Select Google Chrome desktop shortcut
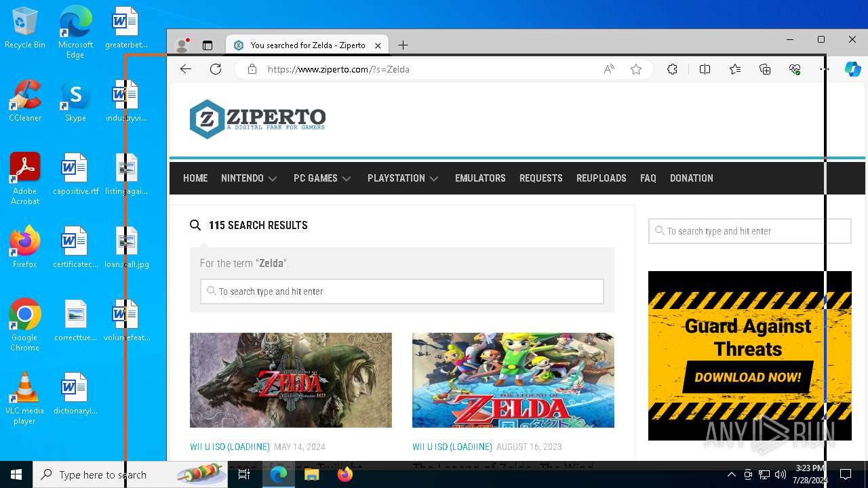Image resolution: width=868 pixels, height=488 pixels. click(25, 325)
